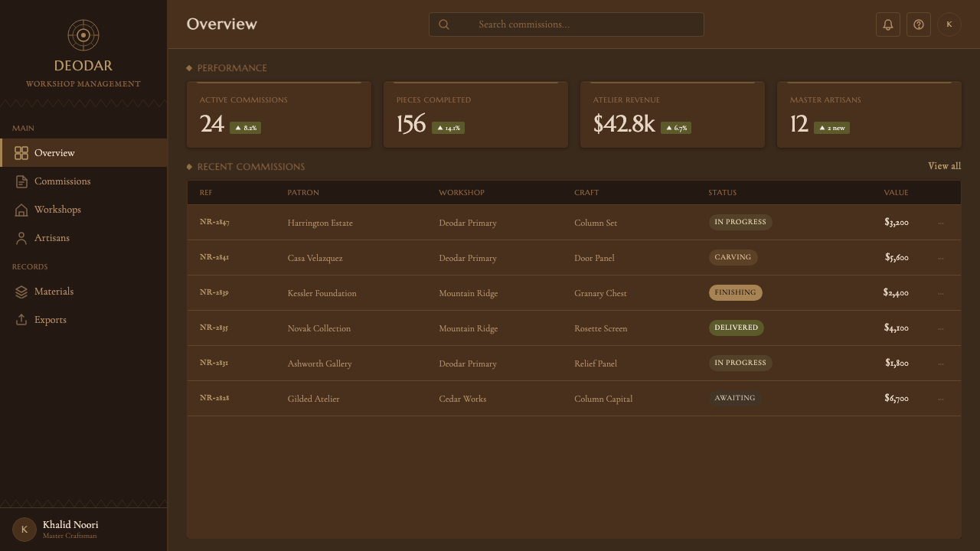
Task: Open commission NR-2831 reference
Action: 214,363
